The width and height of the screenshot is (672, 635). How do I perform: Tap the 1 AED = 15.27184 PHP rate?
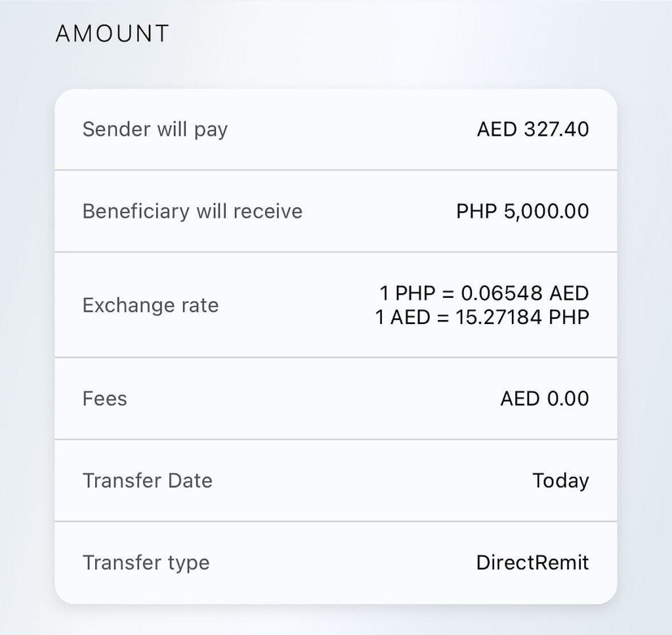click(x=482, y=317)
